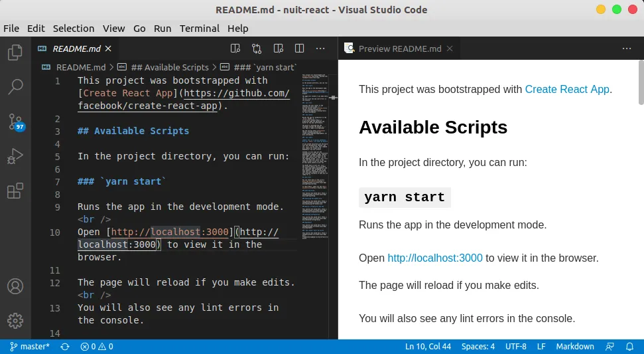Click the Split Editor Right icon
The image size is (644, 354).
click(299, 48)
